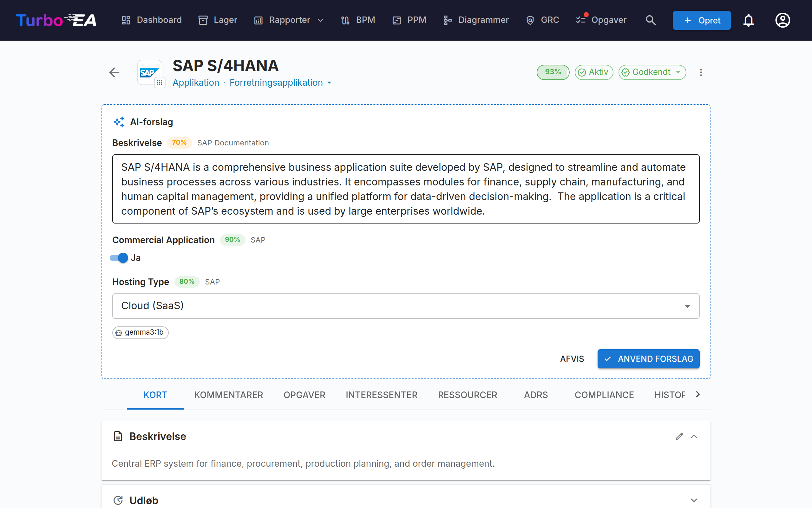Click the Beskrivelse 70% confidence badge

tap(179, 143)
